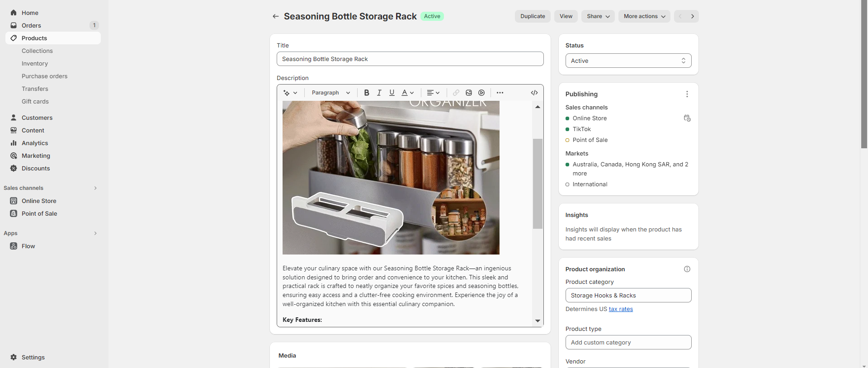This screenshot has width=868, height=368.
Task: Click the Analytics bar chart icon
Action: pyautogui.click(x=14, y=143)
